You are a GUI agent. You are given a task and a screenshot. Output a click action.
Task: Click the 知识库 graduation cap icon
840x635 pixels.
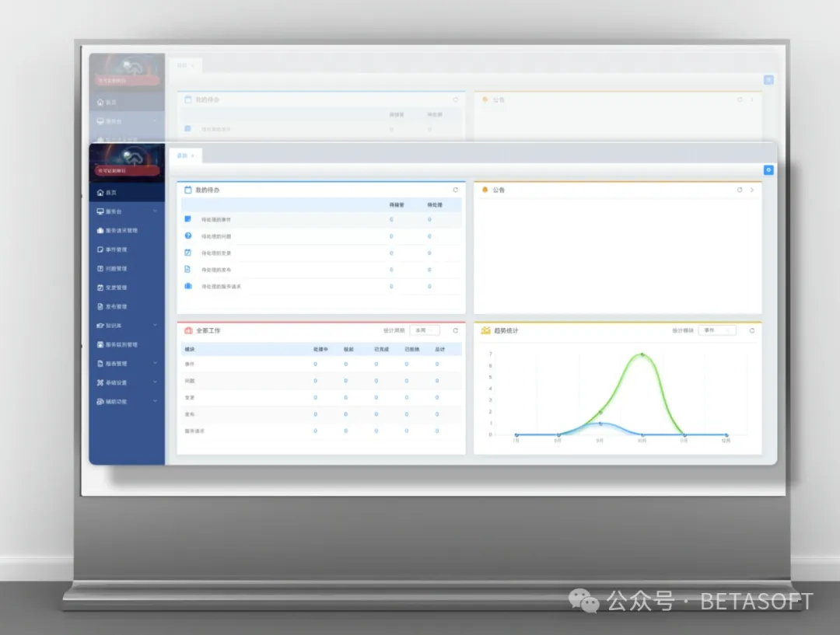pyautogui.click(x=100, y=326)
